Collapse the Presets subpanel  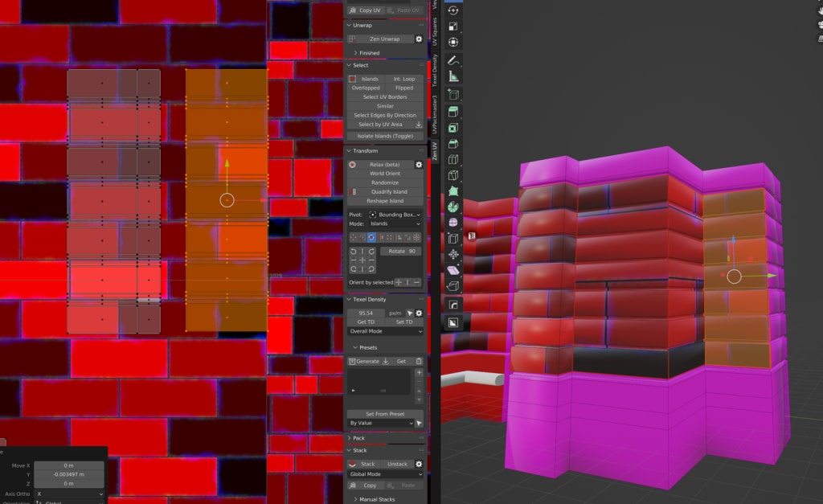pyautogui.click(x=365, y=347)
